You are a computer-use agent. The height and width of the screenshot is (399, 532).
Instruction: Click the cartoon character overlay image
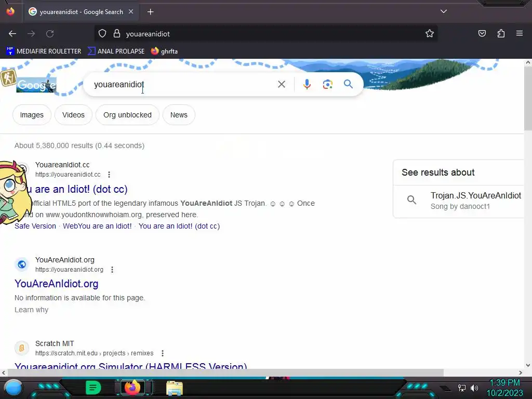coord(14,192)
